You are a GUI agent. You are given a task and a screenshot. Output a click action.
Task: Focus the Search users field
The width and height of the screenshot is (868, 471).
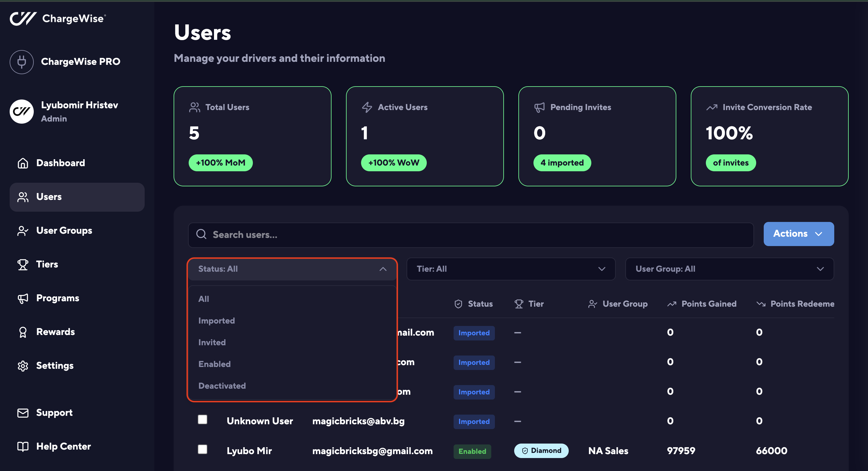coord(472,235)
